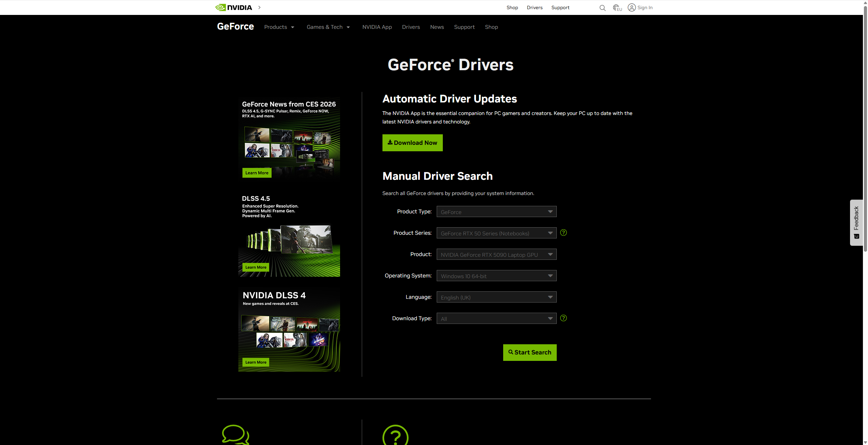This screenshot has height=445, width=868.
Task: Click the green chat bubbles icon
Action: pyautogui.click(x=235, y=434)
